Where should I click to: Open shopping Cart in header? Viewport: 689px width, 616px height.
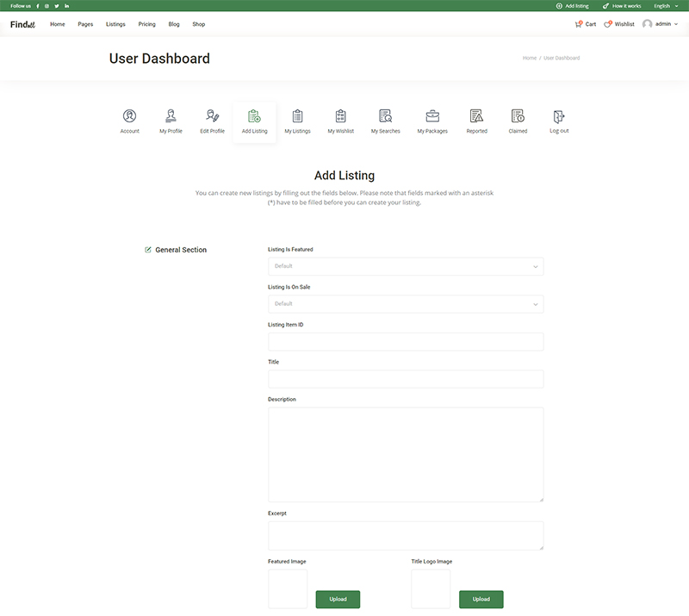586,24
